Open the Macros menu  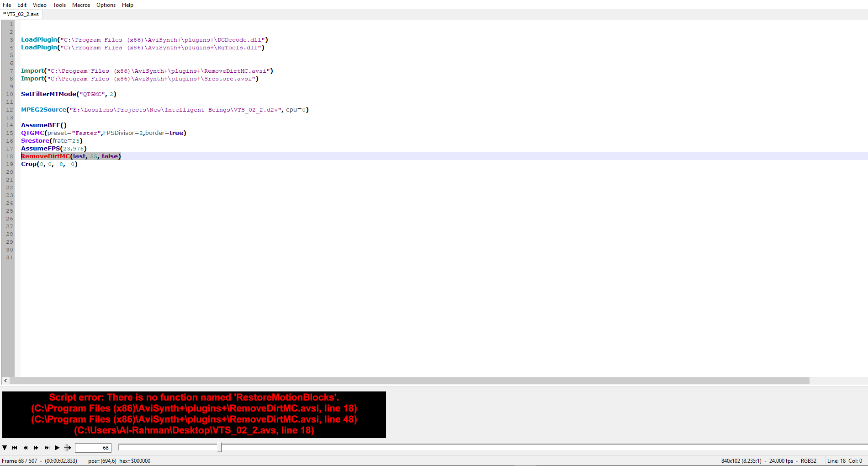tap(81, 5)
